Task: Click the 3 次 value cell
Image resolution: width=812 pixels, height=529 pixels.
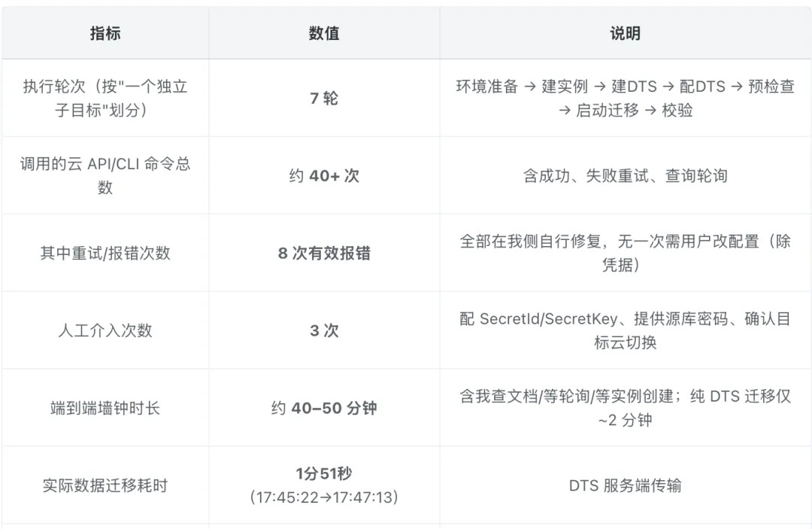Action: tap(324, 330)
